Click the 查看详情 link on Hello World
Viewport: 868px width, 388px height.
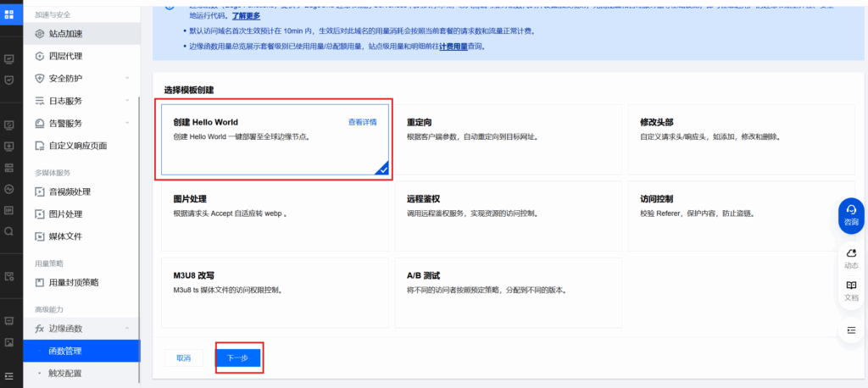click(362, 122)
